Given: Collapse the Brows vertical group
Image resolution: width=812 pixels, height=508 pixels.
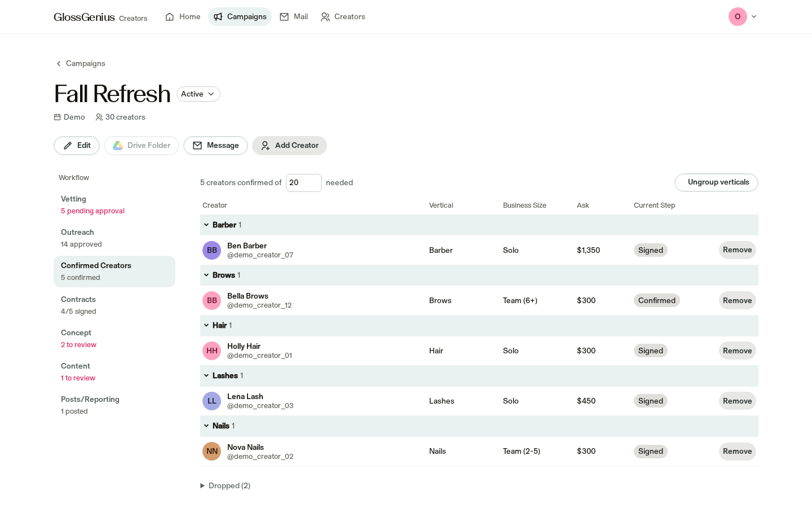Looking at the screenshot, I should (x=206, y=275).
